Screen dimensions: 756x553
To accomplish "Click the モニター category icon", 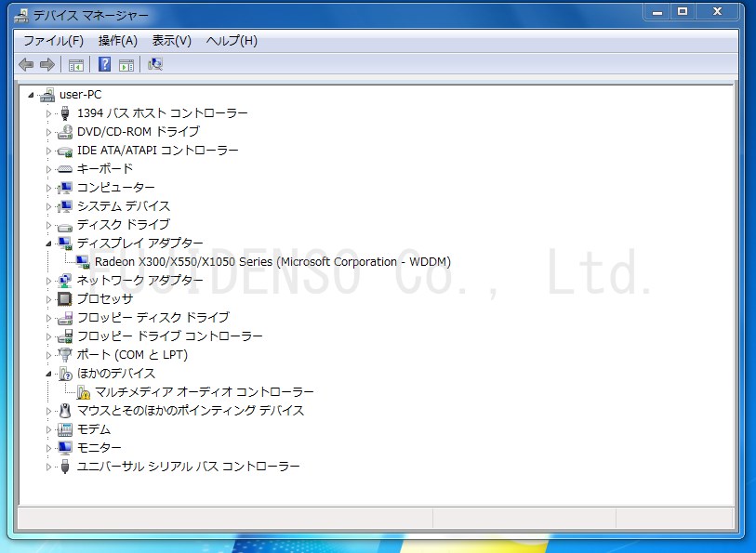I will click(64, 448).
